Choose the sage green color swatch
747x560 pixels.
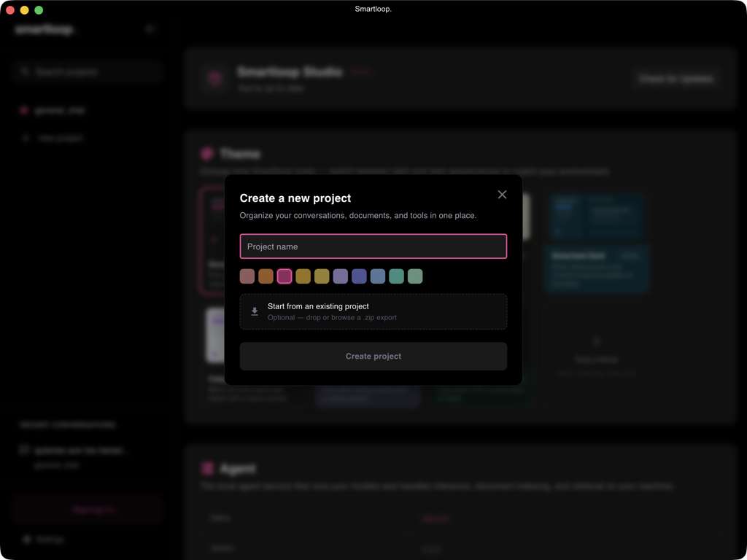(415, 276)
